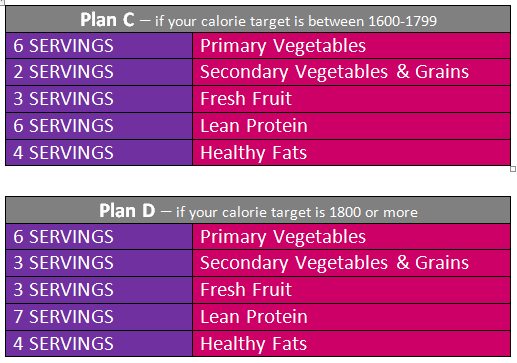Click Lean Protein cell in Plan D
The height and width of the screenshot is (363, 517).
(x=351, y=317)
